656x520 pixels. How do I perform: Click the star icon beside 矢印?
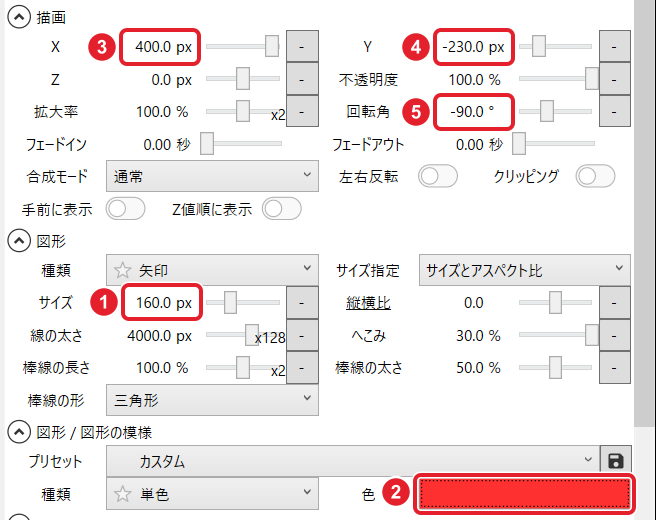tap(123, 270)
